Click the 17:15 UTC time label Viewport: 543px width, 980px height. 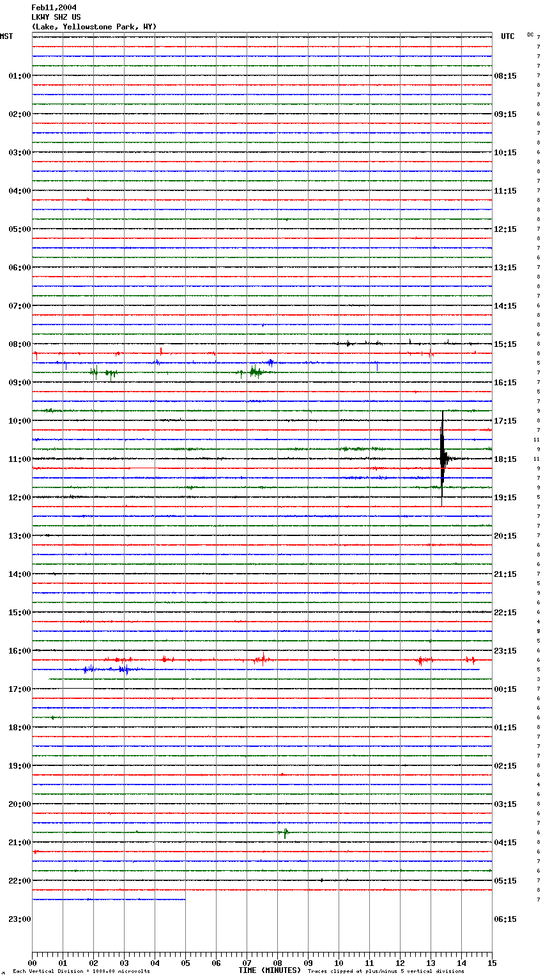[x=505, y=421]
